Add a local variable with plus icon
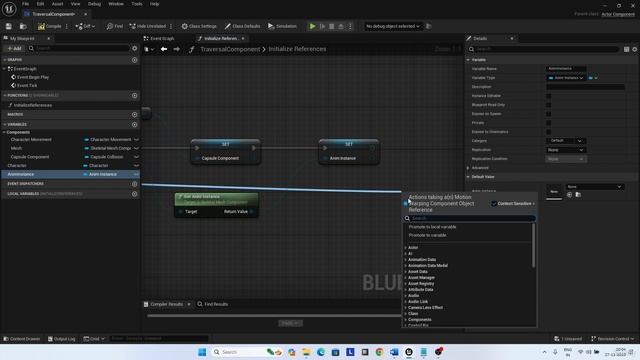640x360 pixels. pos(135,194)
